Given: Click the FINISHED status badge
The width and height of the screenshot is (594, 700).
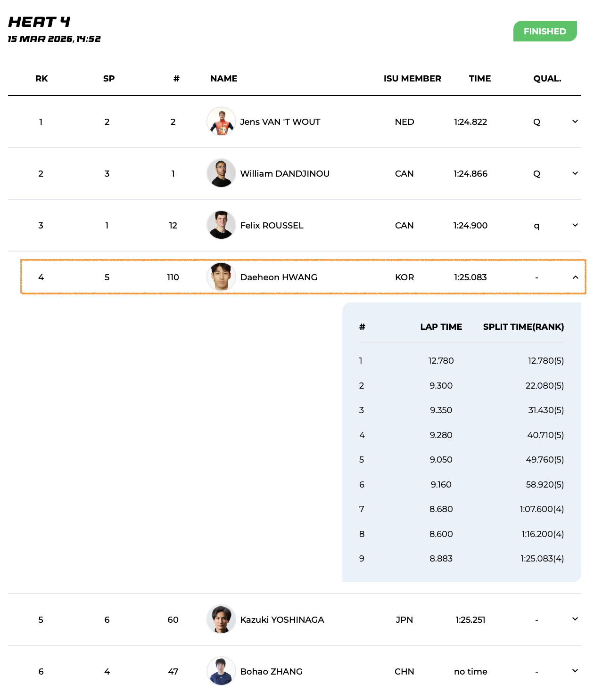Looking at the screenshot, I should click(x=544, y=31).
